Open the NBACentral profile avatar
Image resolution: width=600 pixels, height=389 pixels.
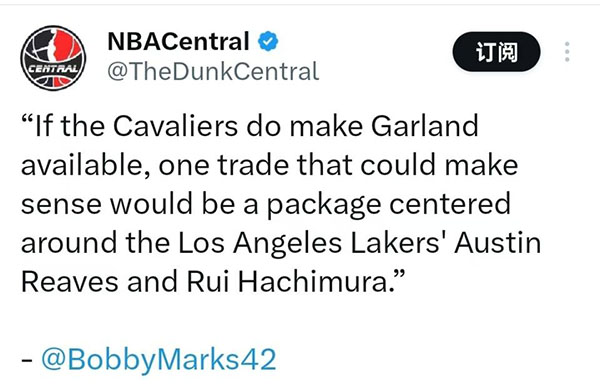click(x=53, y=58)
